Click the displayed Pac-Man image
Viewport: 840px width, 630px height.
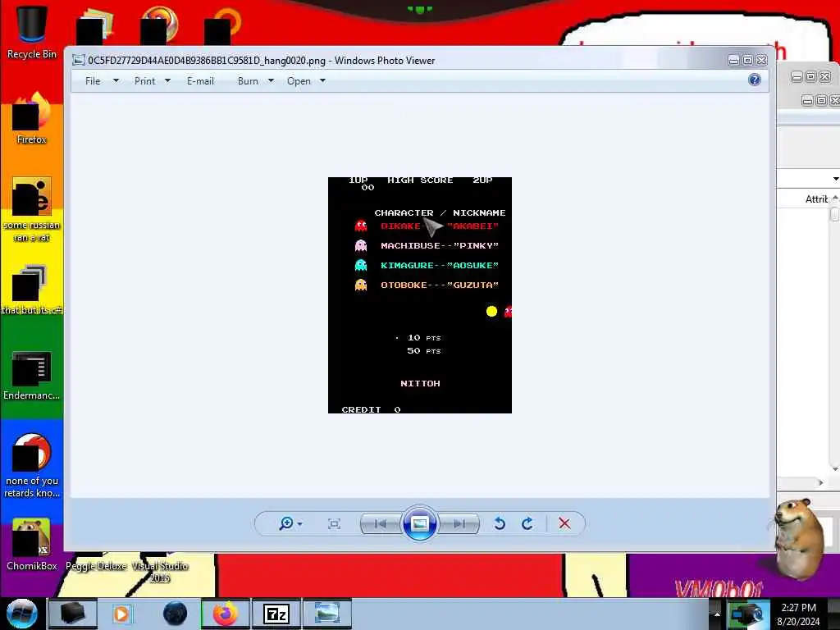click(x=419, y=295)
